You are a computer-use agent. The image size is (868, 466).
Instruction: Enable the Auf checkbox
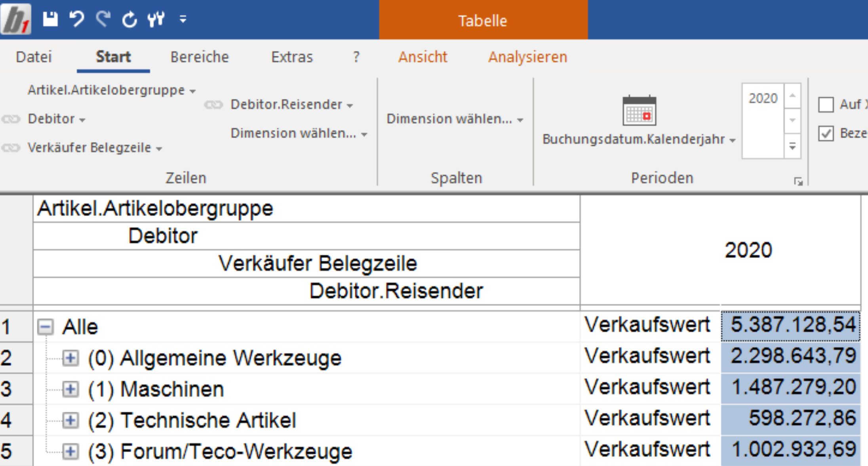pos(826,105)
